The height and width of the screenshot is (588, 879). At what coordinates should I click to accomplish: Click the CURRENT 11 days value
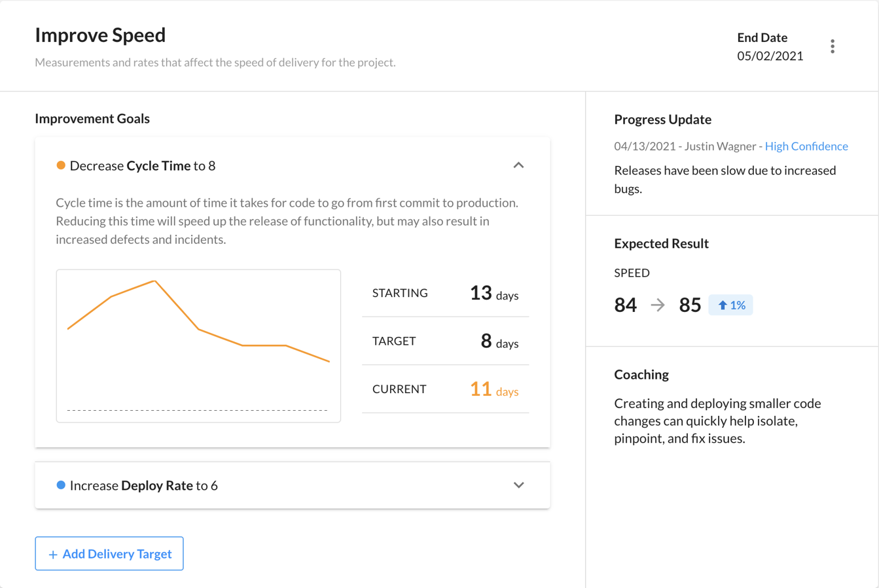pos(493,389)
